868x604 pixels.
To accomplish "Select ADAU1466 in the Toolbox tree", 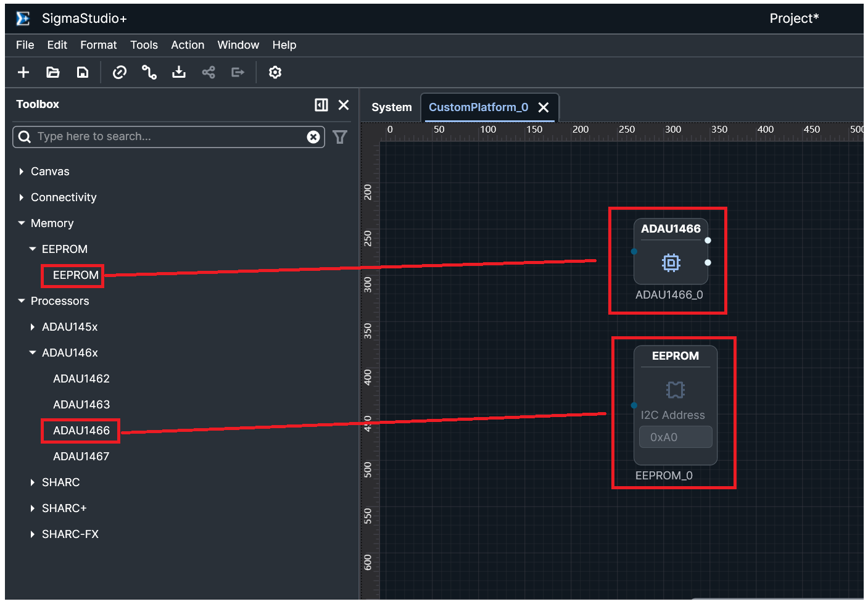I will click(81, 431).
